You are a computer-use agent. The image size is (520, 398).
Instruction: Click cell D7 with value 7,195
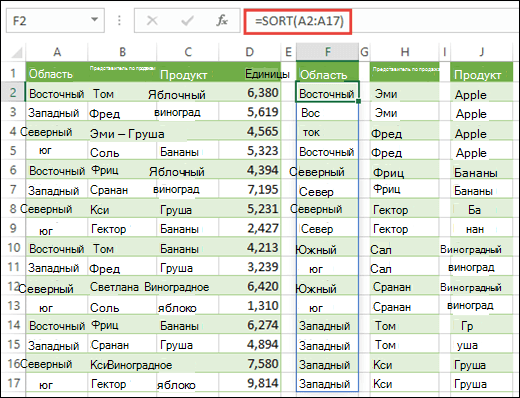point(249,189)
